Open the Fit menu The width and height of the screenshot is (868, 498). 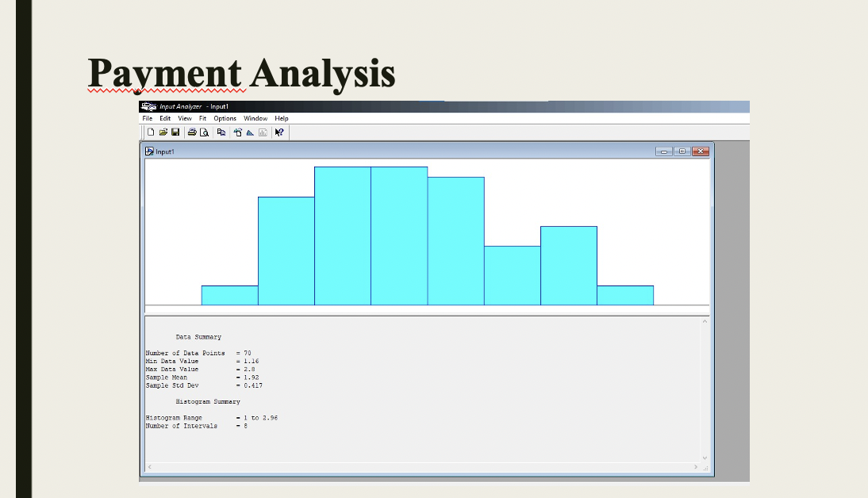point(202,118)
